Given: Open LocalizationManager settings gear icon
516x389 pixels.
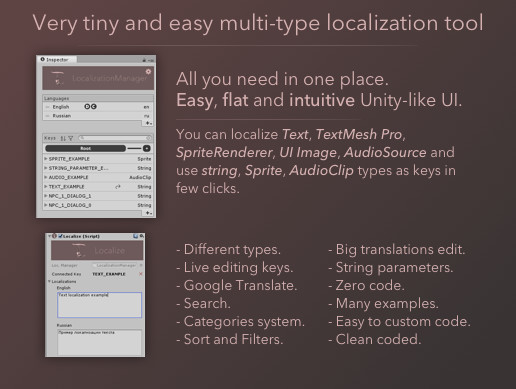Looking at the screenshot, I should coord(148,71).
